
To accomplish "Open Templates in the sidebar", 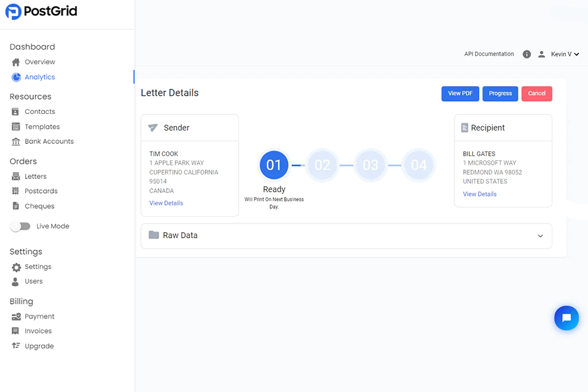I will click(x=42, y=127).
